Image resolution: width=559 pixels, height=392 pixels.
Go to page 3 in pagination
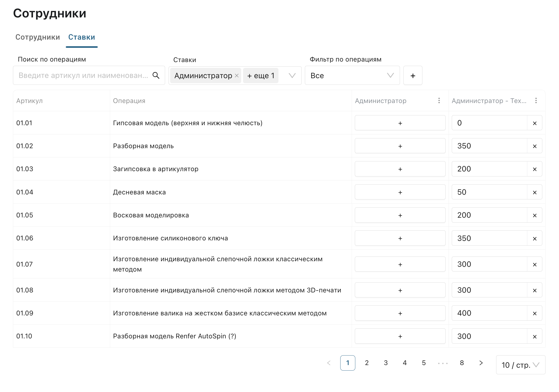pos(386,363)
